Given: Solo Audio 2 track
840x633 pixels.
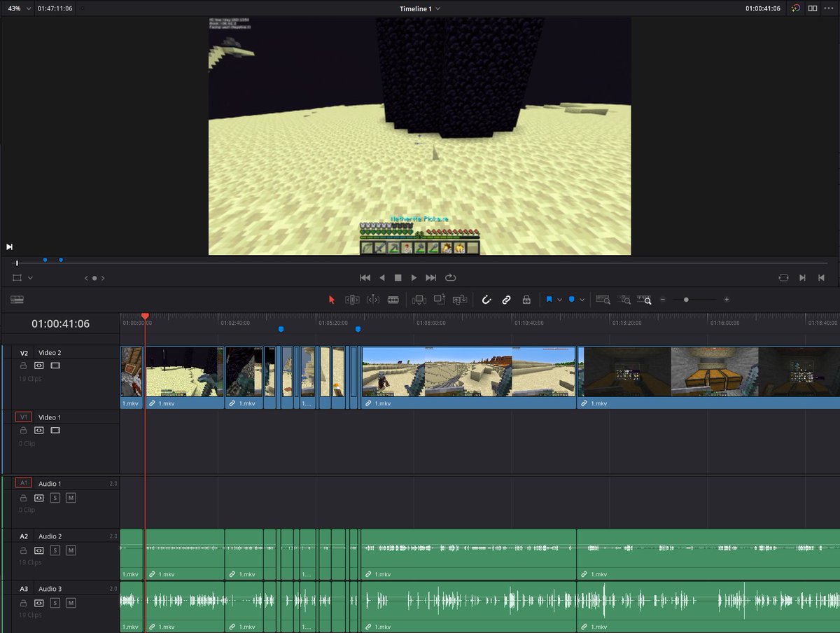Looking at the screenshot, I should click(55, 550).
